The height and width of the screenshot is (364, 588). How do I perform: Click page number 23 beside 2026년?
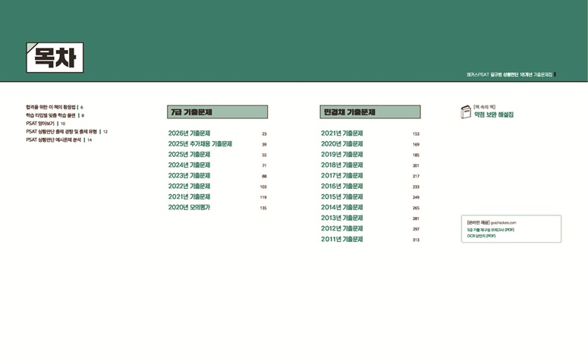(264, 133)
